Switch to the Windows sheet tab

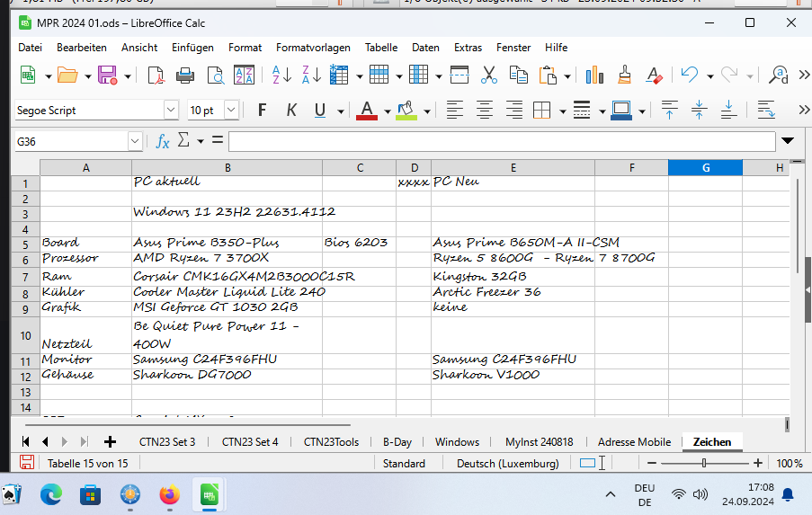click(x=458, y=442)
